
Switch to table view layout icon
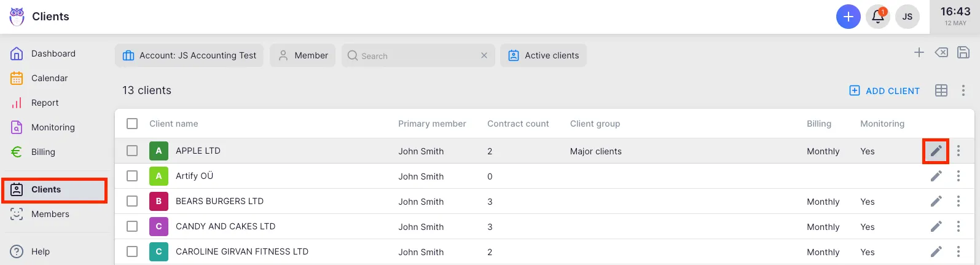[x=941, y=90]
